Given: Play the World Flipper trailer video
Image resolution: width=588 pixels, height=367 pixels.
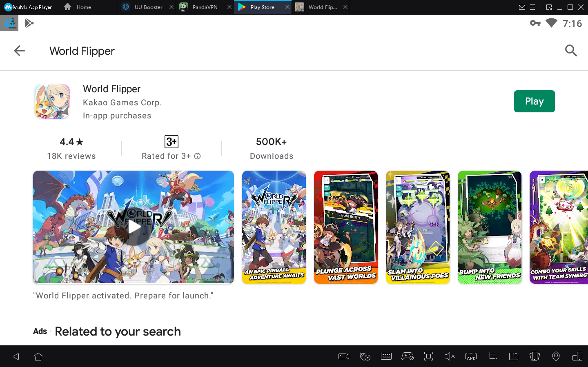Looking at the screenshot, I should tap(134, 227).
